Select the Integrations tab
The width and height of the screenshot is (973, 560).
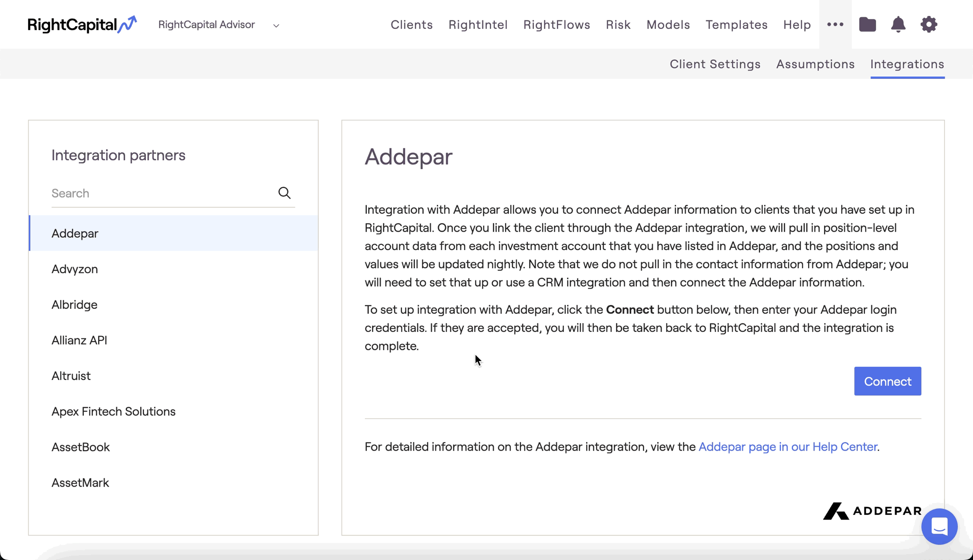tap(907, 64)
